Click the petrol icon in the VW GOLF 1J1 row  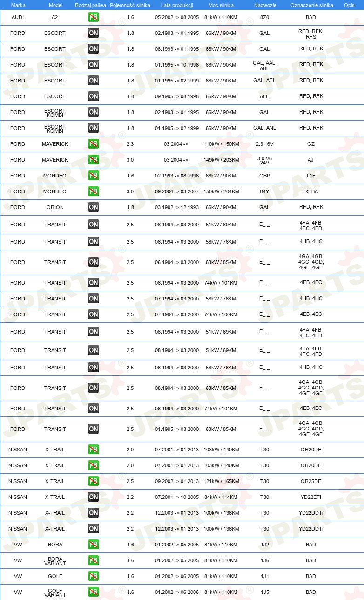94,576
